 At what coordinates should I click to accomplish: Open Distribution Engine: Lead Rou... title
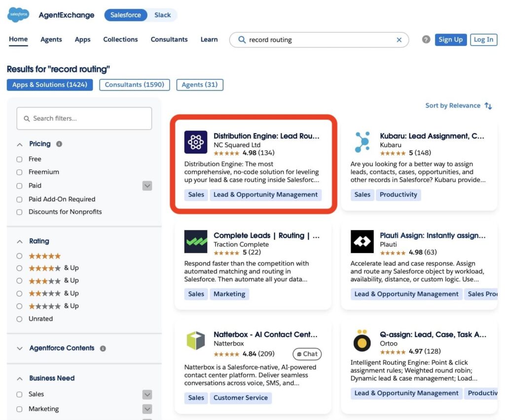pyautogui.click(x=266, y=136)
